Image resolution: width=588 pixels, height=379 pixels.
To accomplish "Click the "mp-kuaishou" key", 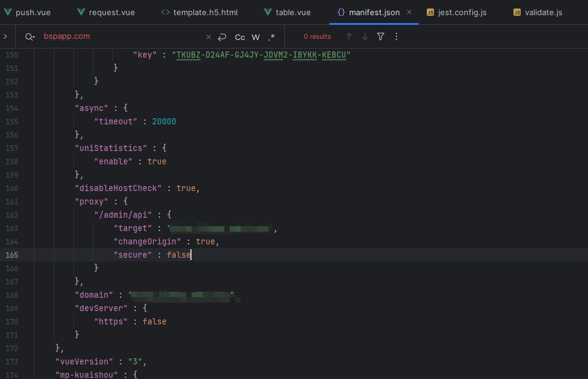I will click(x=87, y=375).
